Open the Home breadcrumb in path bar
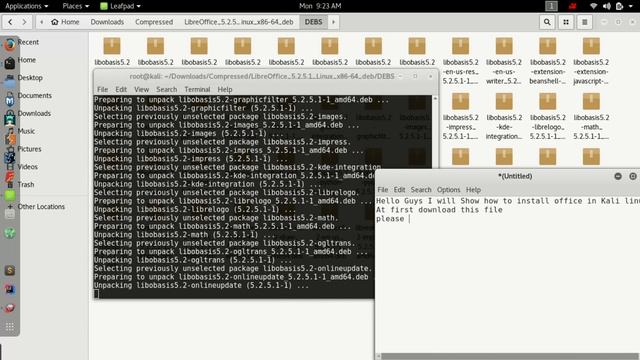The width and height of the screenshot is (640, 360). 65,22
